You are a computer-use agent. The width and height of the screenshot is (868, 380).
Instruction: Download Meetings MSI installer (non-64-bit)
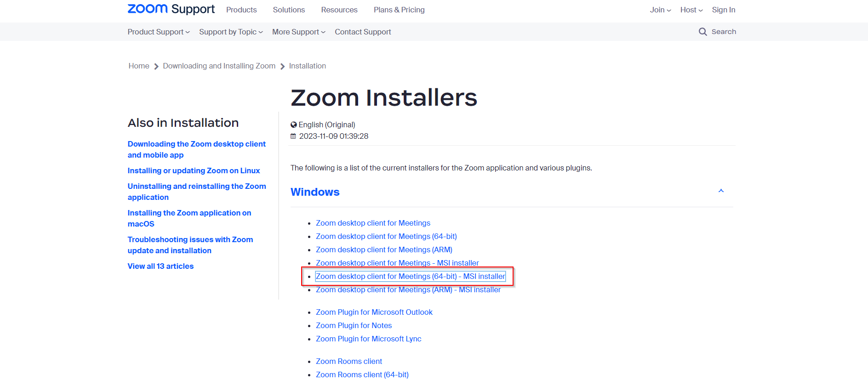pos(397,263)
